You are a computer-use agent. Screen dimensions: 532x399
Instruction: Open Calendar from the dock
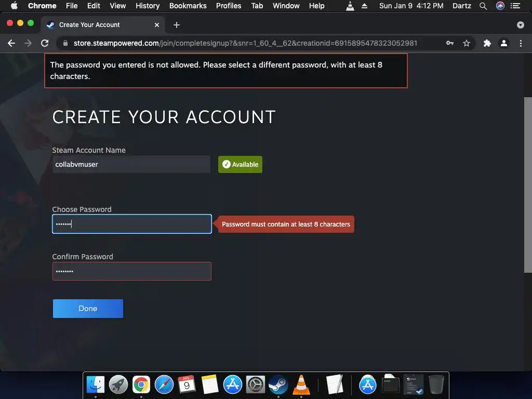tap(187, 384)
